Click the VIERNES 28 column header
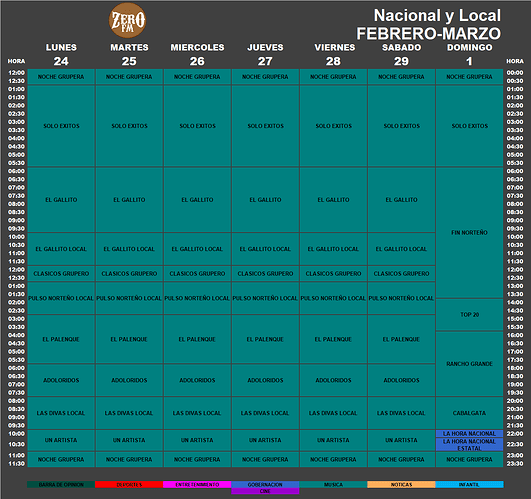This screenshot has height=499, width=531. pos(335,54)
